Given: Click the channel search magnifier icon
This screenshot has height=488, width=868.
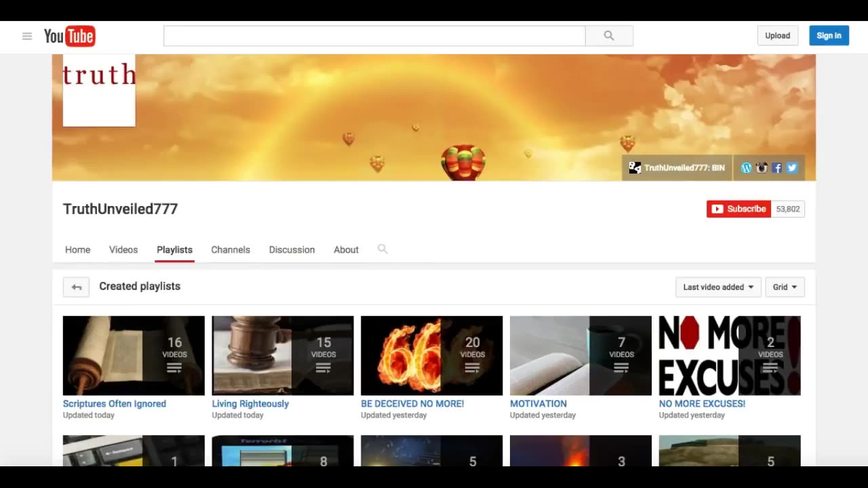Looking at the screenshot, I should 382,249.
